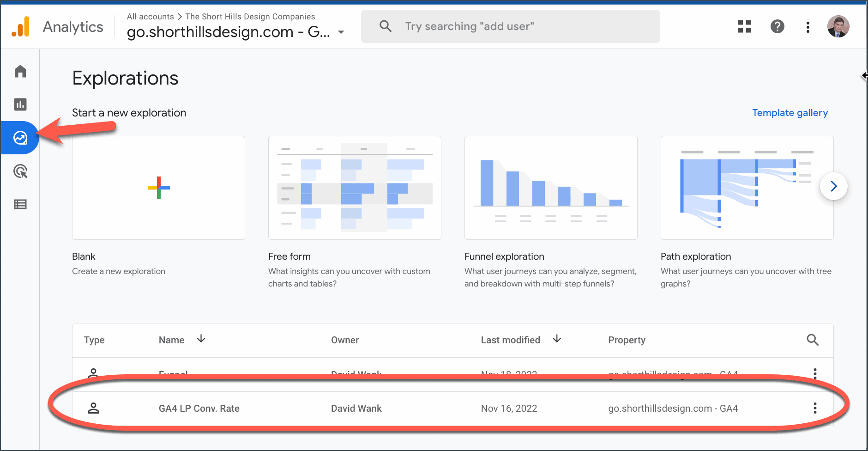Viewport: 868px width, 451px height.
Task: Expand the property selector dropdown arrow
Action: pyautogui.click(x=341, y=32)
